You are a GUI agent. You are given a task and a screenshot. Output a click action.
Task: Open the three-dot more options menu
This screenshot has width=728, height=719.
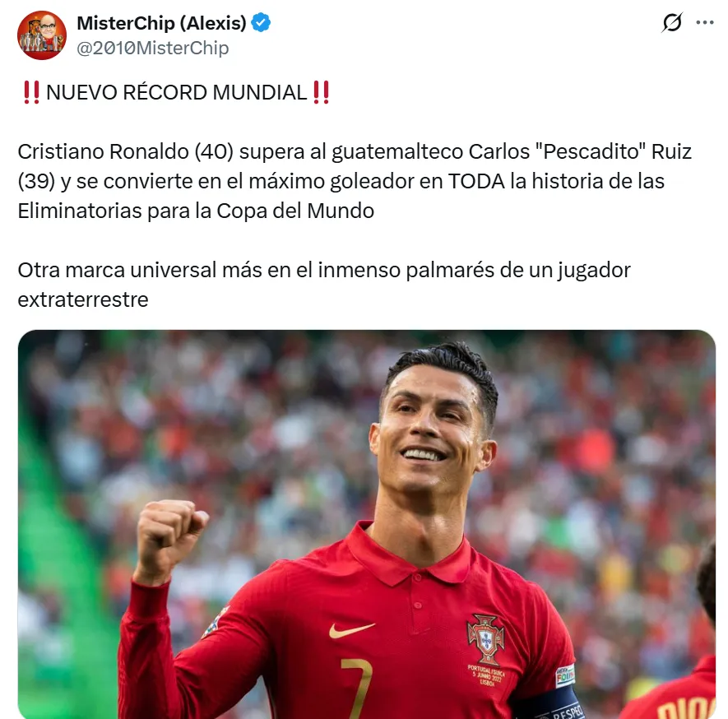[x=705, y=22]
